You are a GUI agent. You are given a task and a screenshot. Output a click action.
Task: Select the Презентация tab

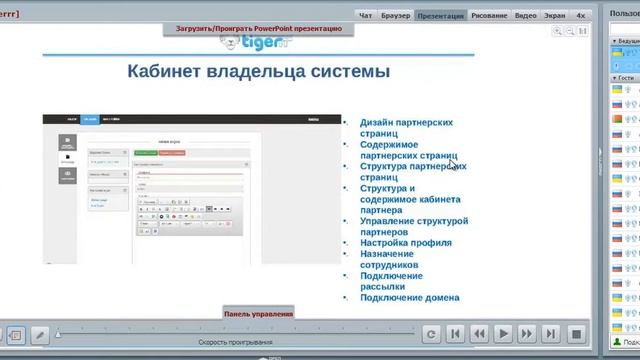pyautogui.click(x=441, y=16)
